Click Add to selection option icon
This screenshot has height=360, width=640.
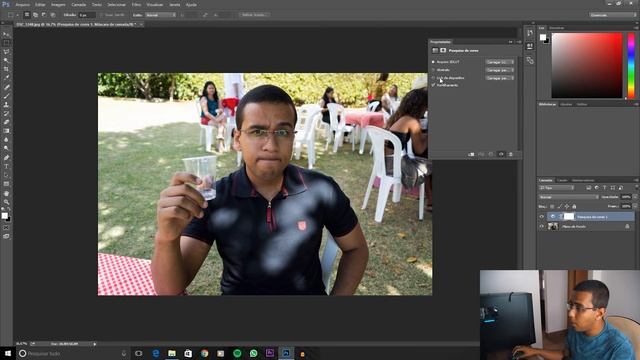point(36,15)
